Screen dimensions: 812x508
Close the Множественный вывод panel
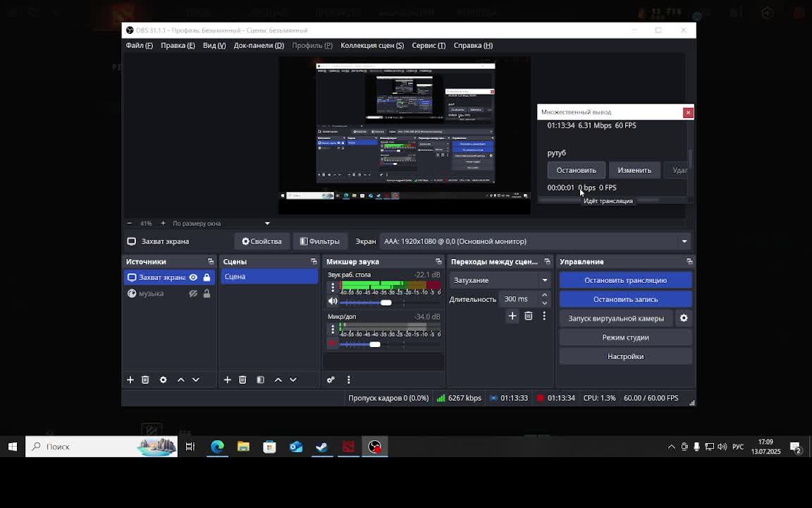(688, 112)
